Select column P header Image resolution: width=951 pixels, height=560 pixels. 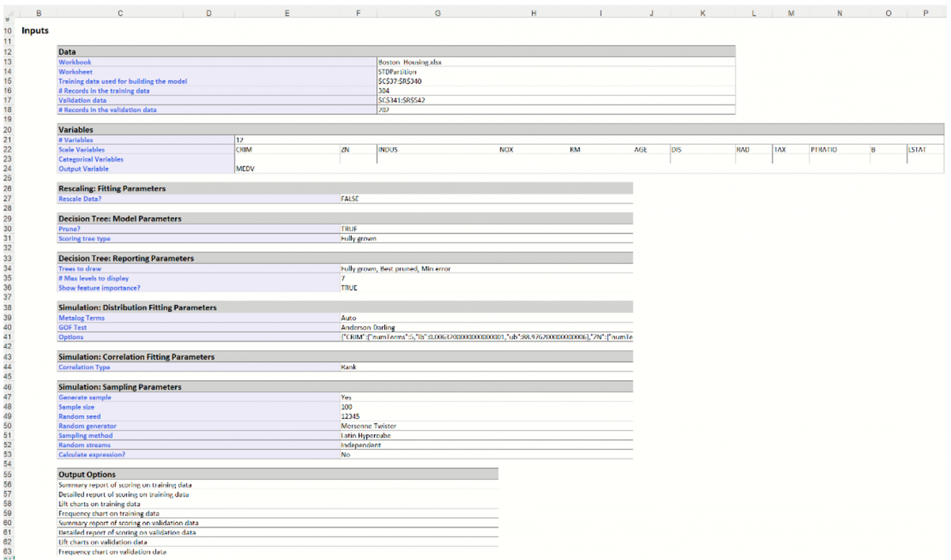pyautogui.click(x=925, y=13)
